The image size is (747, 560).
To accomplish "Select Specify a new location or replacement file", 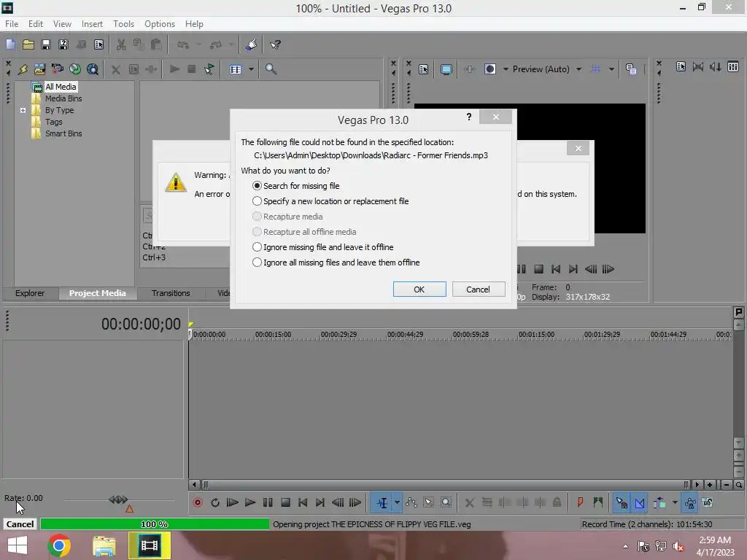I will (330, 201).
